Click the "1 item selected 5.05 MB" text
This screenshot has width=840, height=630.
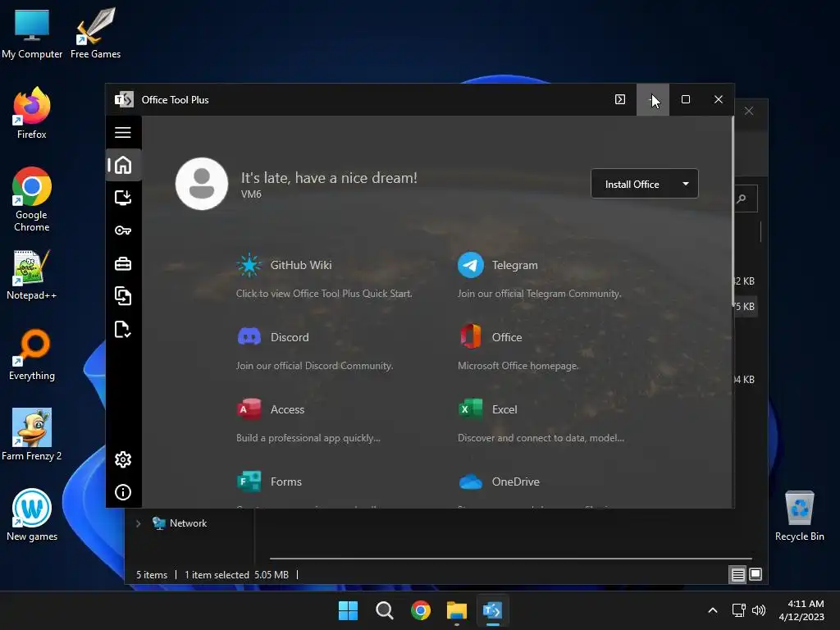[x=236, y=575]
